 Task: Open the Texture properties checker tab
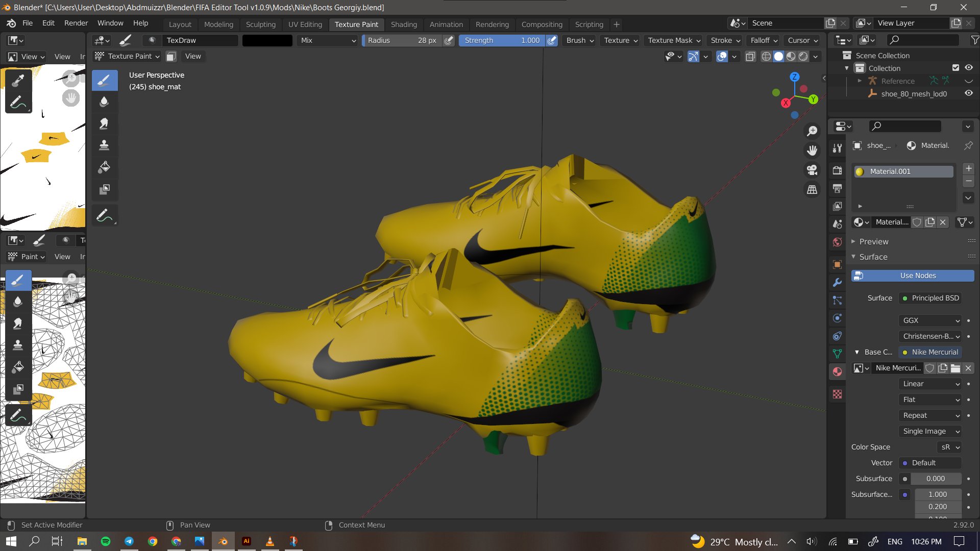(837, 394)
